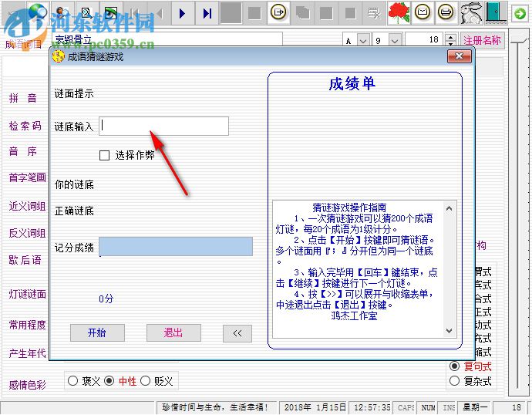Open the globe web search tool
The image size is (532, 415).
coord(37,13)
